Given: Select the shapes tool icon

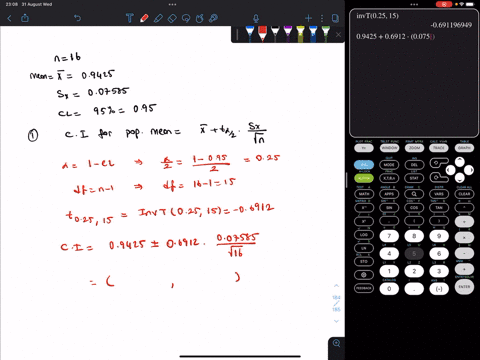Looking at the screenshot, I should click(200, 18).
